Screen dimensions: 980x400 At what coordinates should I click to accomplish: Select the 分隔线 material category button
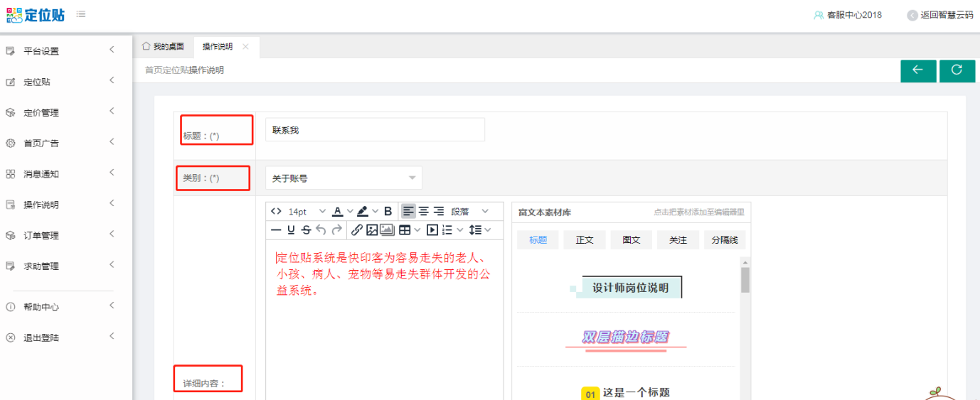[725, 240]
